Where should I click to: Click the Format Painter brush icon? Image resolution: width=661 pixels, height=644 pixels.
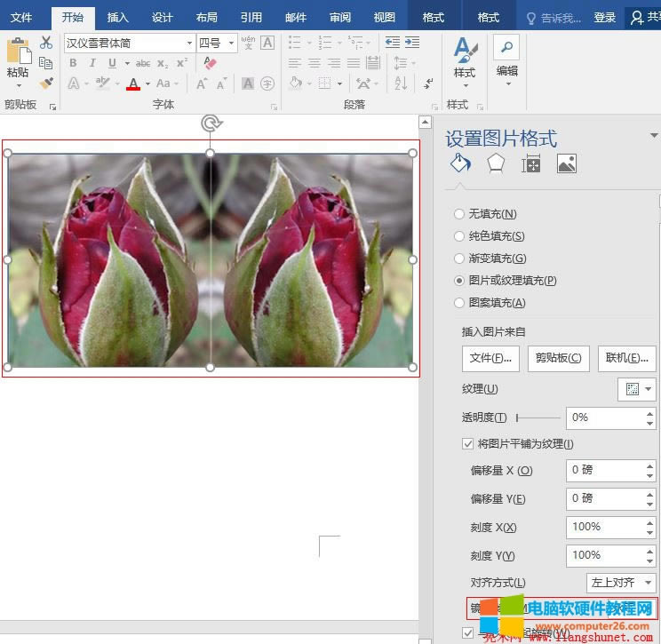coord(46,83)
